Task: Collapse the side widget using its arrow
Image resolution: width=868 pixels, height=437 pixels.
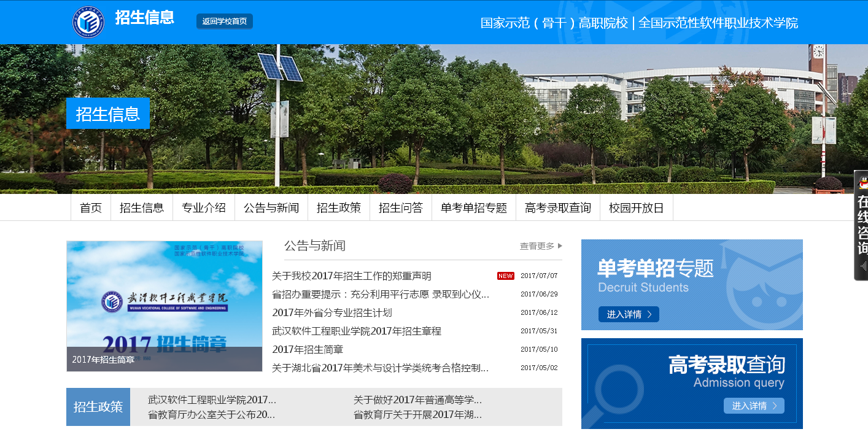Action: click(x=863, y=266)
